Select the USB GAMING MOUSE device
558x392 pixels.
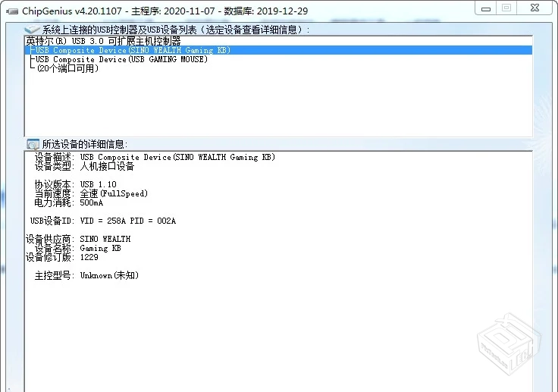121,59
